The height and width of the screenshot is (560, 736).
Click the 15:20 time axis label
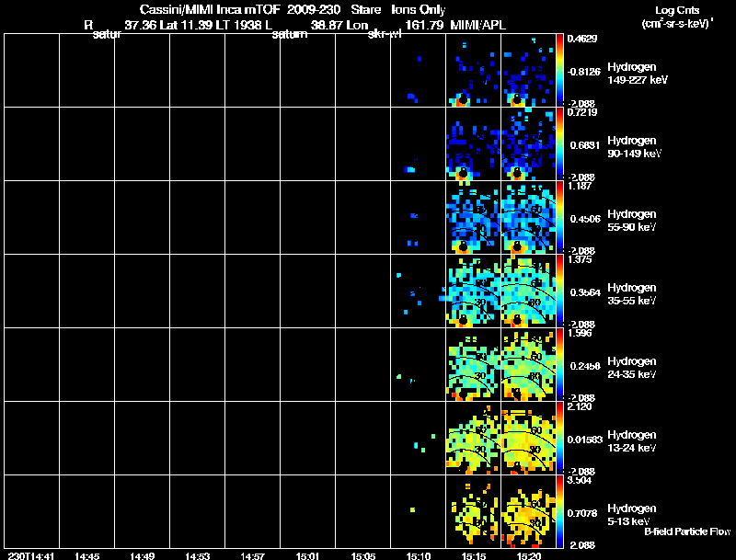coord(528,555)
